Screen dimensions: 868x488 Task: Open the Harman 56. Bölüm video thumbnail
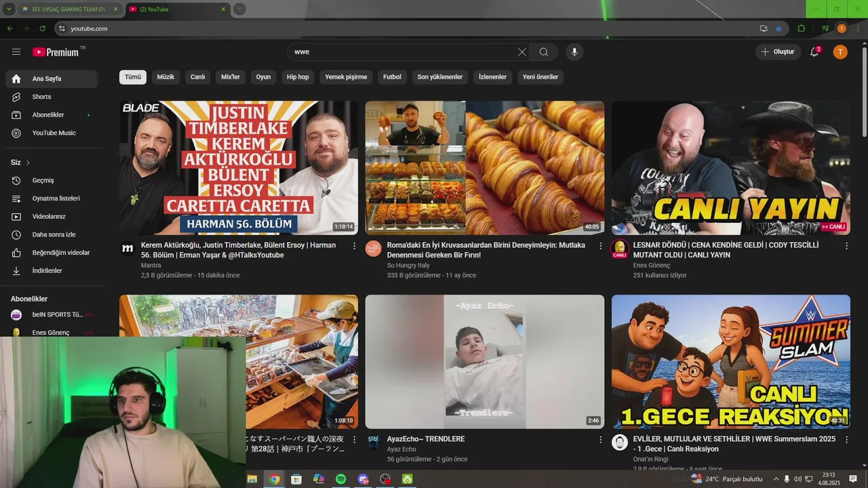click(x=239, y=168)
